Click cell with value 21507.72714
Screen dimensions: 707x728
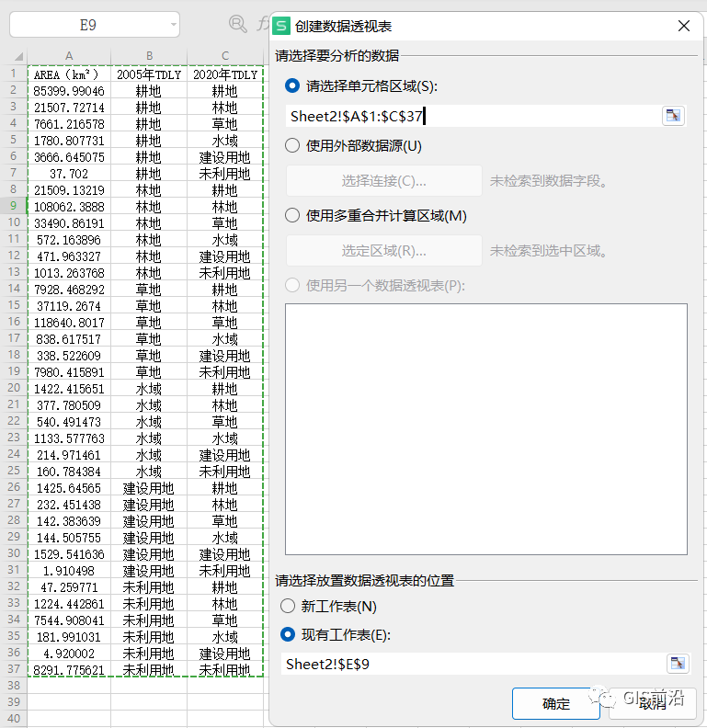pyautogui.click(x=69, y=108)
